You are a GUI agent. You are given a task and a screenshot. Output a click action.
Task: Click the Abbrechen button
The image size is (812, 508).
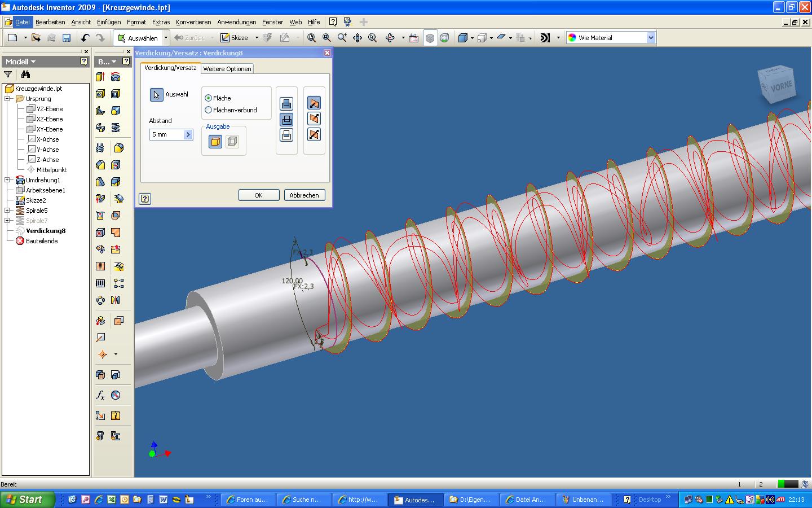(304, 195)
